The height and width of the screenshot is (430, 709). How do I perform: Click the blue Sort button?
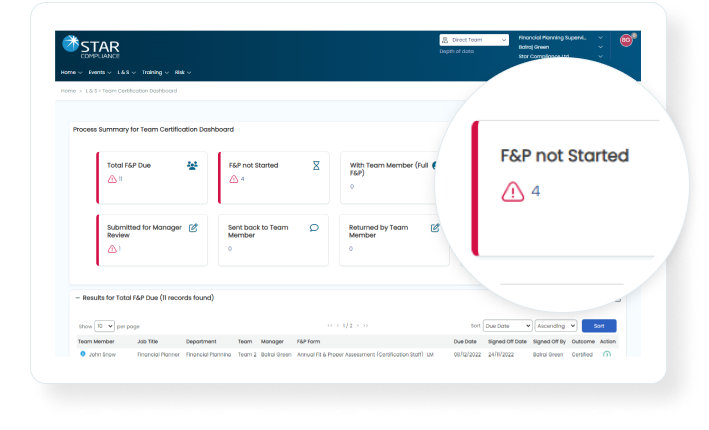(599, 326)
